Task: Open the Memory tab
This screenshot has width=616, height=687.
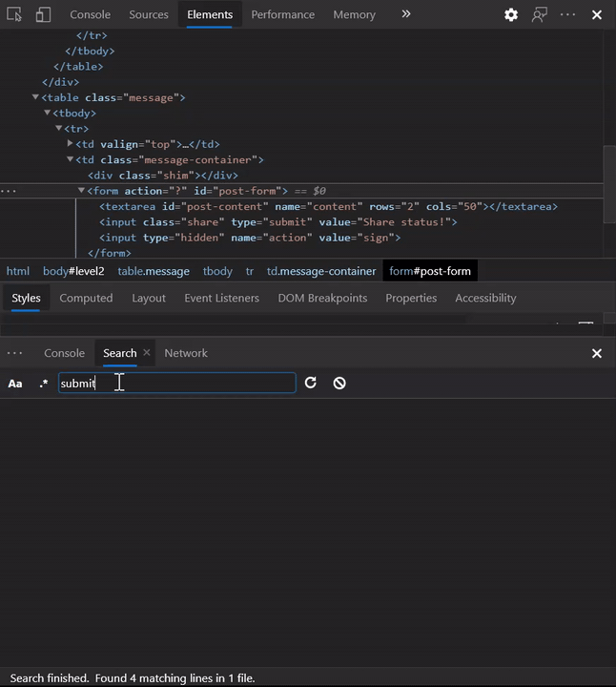Action: pyautogui.click(x=354, y=14)
